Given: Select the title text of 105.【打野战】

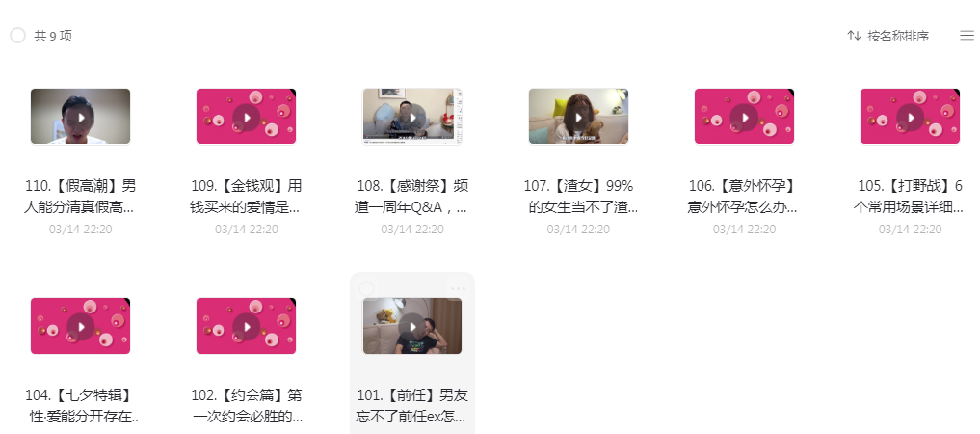Looking at the screenshot, I should (910, 197).
